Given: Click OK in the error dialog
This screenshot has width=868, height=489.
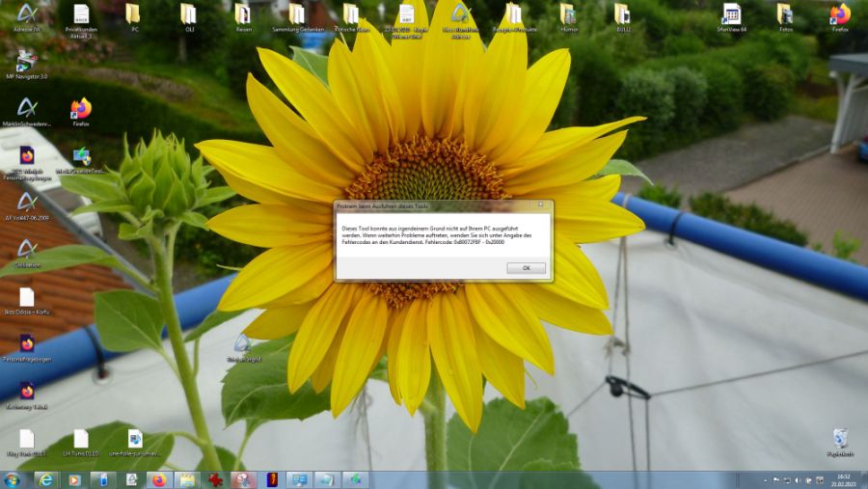Looking at the screenshot, I should pos(526,268).
